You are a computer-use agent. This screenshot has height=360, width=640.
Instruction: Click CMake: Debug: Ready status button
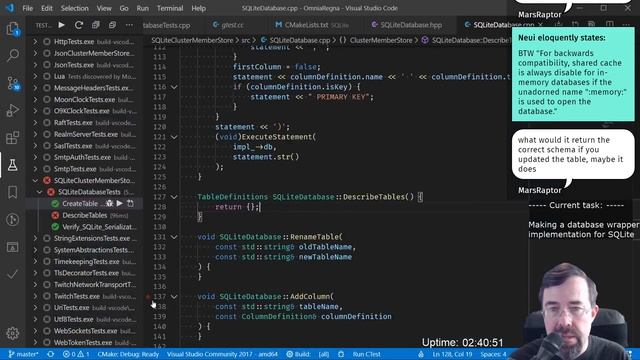(x=128, y=354)
